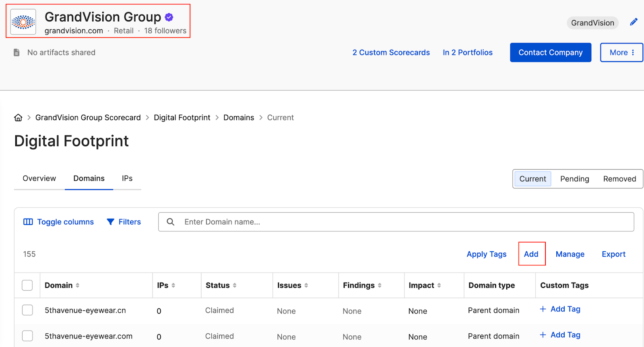This screenshot has height=347, width=644.
Task: Click Manage domains
Action: 570,254
